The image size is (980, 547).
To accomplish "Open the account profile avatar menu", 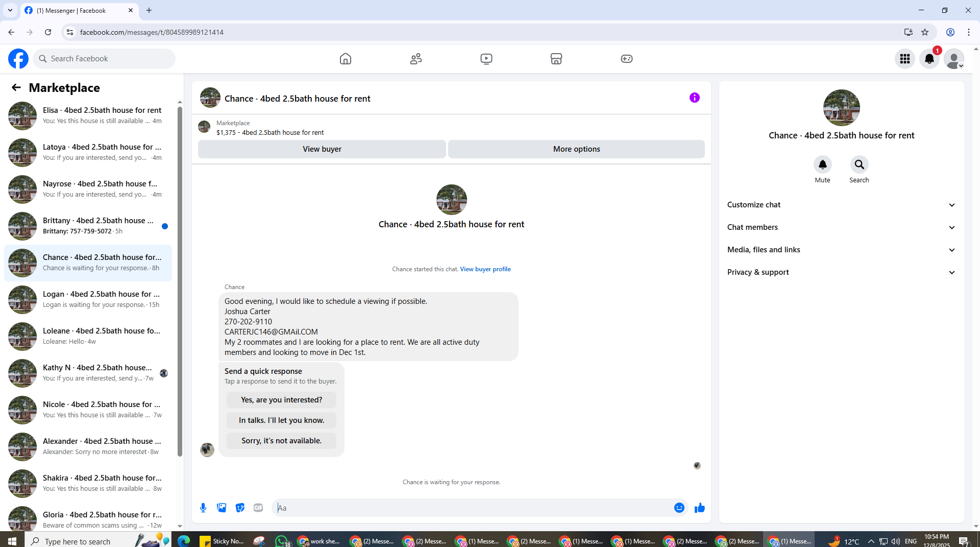I will pos(954,59).
